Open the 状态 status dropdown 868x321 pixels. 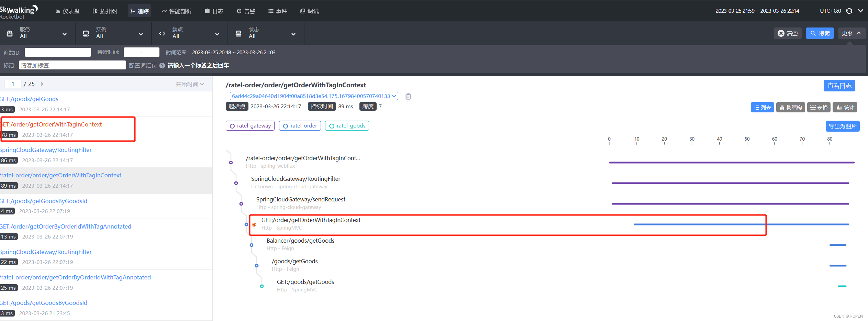point(266,33)
